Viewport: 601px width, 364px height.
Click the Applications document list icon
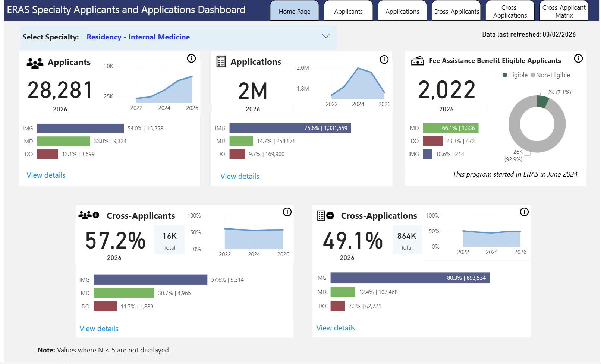click(x=221, y=62)
